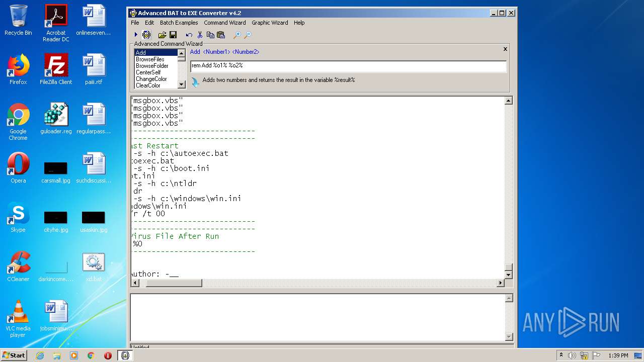Screen dimensions: 644x362
Task: Click the taskbar clock showing 1:39 PM
Action: click(x=618, y=355)
